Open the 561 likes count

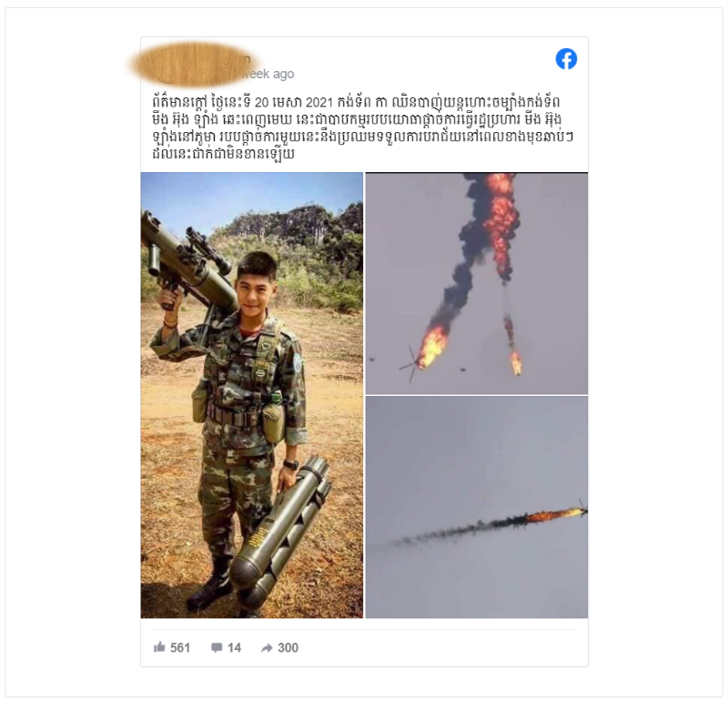click(180, 647)
